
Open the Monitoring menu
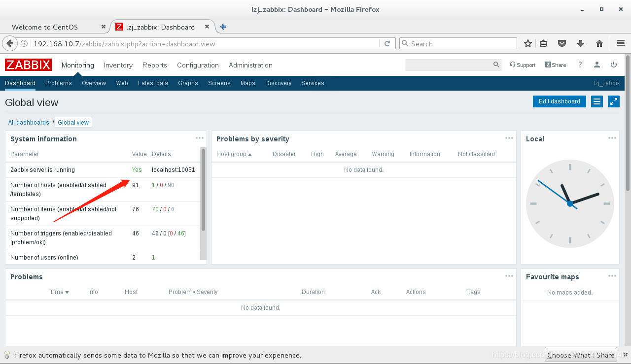pos(77,65)
